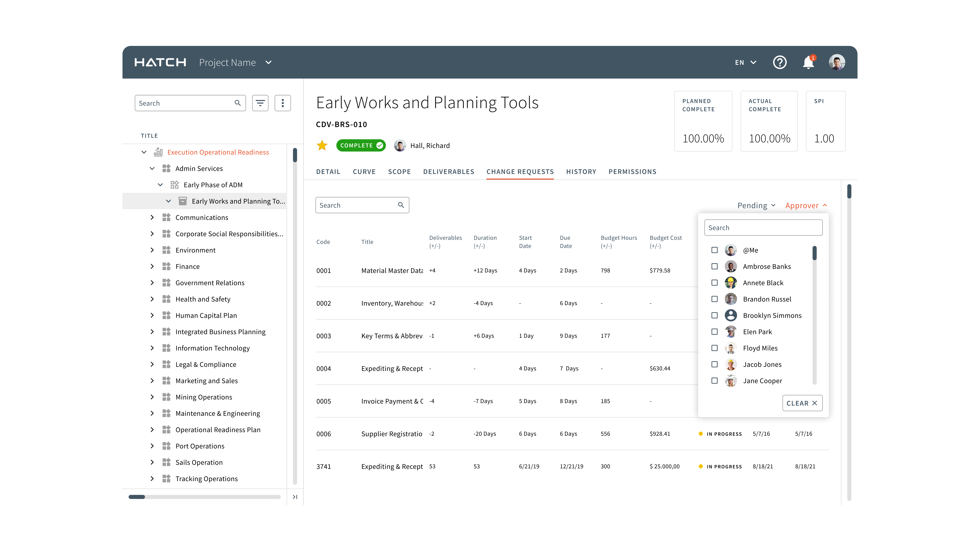Click the sidebar filter icon

[x=260, y=103]
